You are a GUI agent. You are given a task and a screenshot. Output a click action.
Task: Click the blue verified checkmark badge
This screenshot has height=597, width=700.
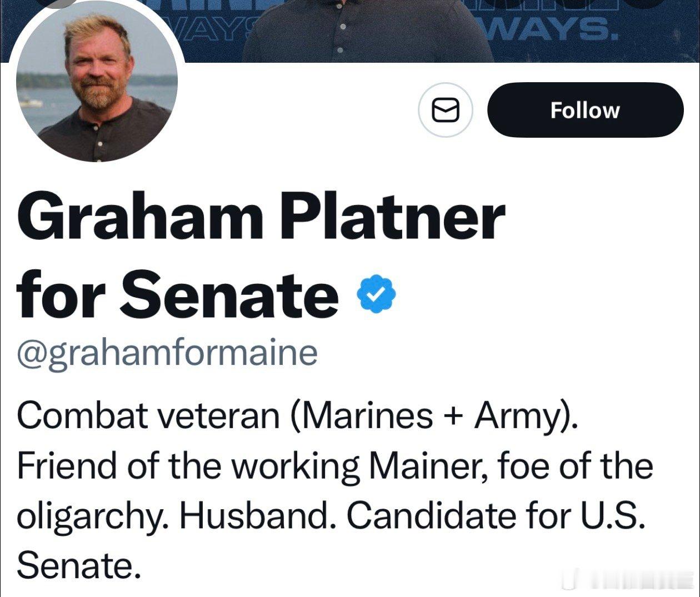(376, 294)
